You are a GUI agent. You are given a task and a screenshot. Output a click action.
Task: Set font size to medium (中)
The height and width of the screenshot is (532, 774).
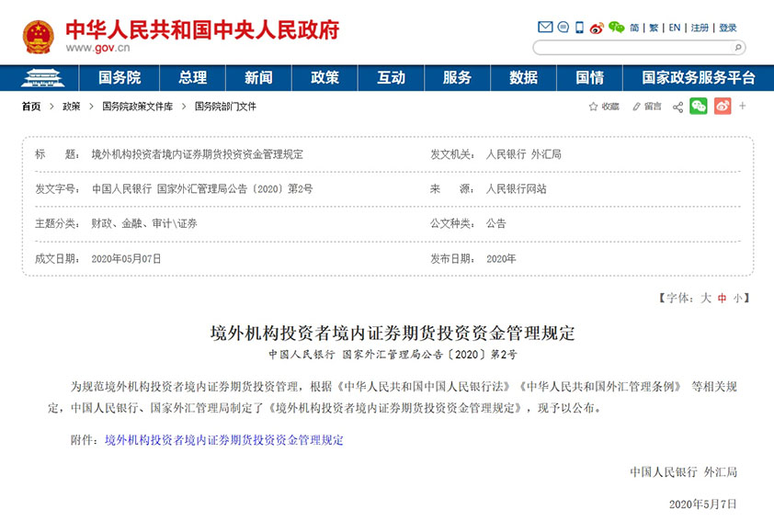[722, 298]
